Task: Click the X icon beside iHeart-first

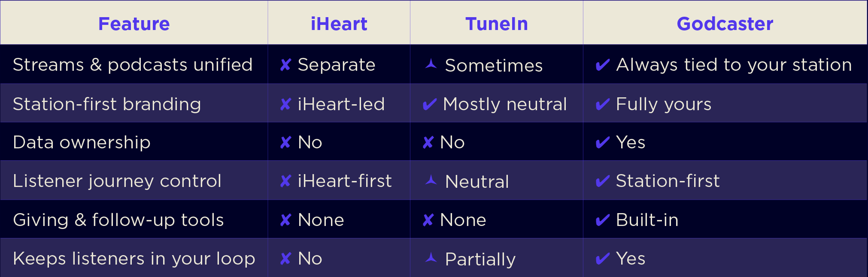Action: coord(285,181)
